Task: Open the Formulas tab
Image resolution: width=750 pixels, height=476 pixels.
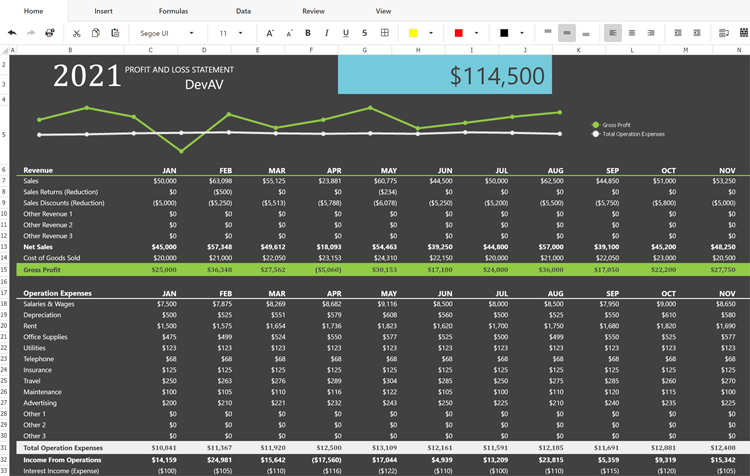Action: (x=173, y=10)
